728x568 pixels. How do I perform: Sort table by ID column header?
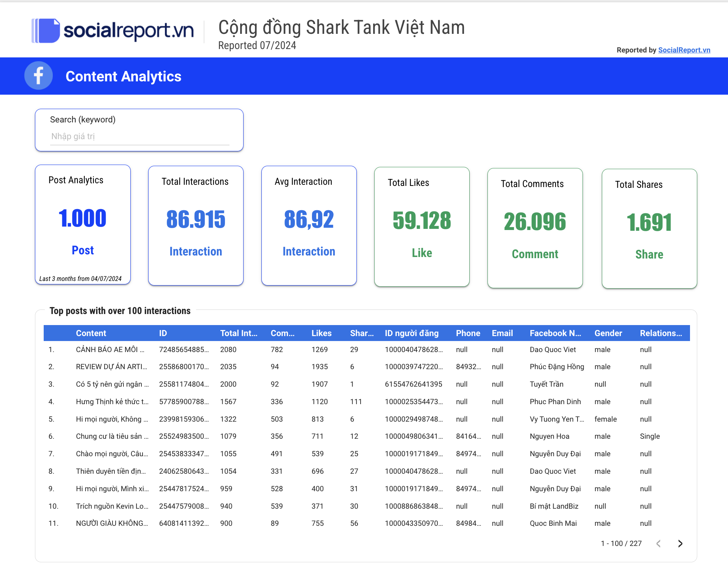point(163,333)
